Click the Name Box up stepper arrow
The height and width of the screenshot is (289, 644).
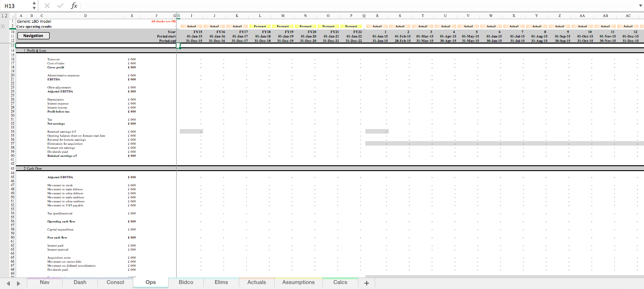tap(33, 4)
